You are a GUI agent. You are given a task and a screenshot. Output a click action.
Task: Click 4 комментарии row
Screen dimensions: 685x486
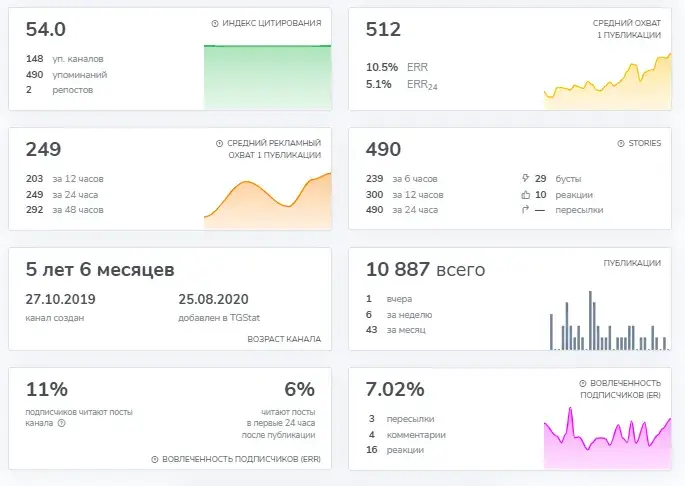point(407,435)
